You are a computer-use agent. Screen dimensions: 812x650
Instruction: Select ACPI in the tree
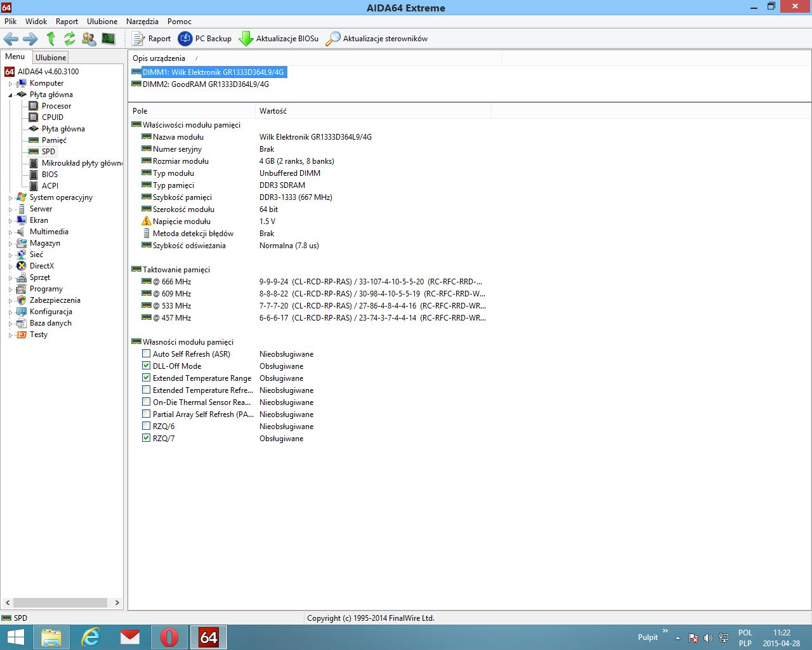[x=50, y=186]
